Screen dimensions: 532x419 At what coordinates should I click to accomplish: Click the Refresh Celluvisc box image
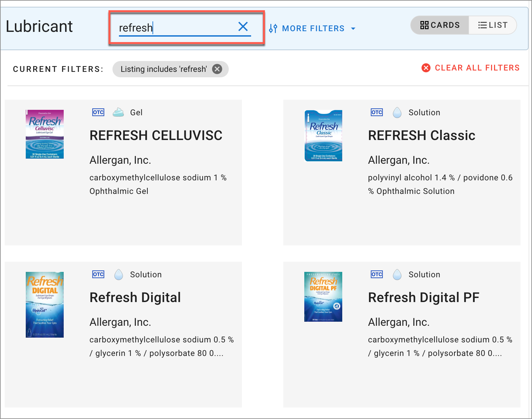click(x=45, y=134)
